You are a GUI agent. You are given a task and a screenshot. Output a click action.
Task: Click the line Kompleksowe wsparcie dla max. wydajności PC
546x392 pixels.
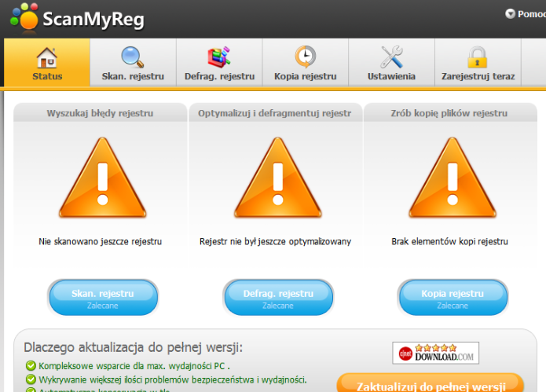(x=134, y=366)
